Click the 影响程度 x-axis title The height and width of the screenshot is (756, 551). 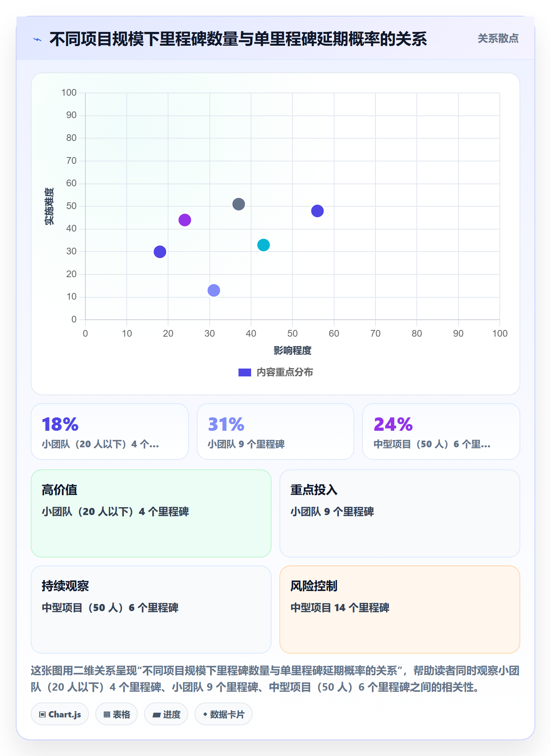click(292, 350)
